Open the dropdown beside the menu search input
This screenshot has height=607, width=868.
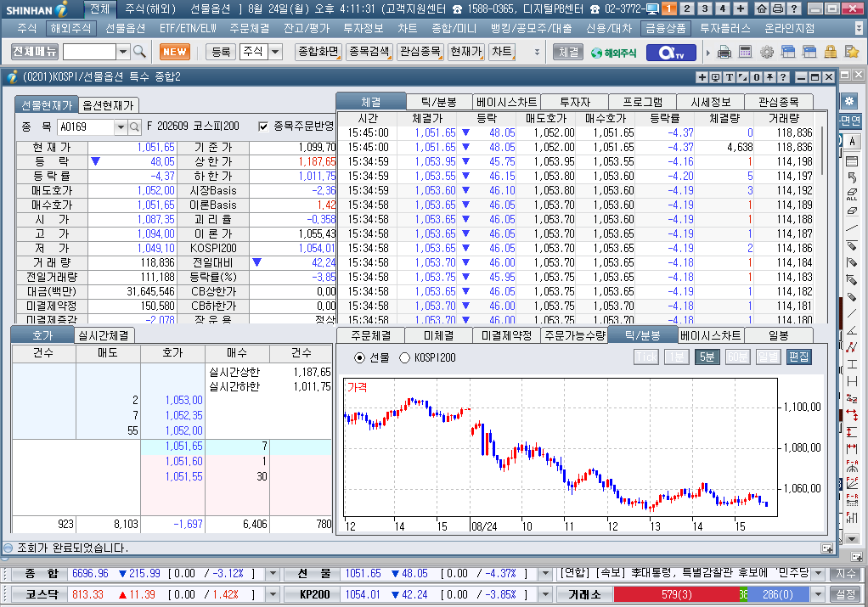coord(123,52)
